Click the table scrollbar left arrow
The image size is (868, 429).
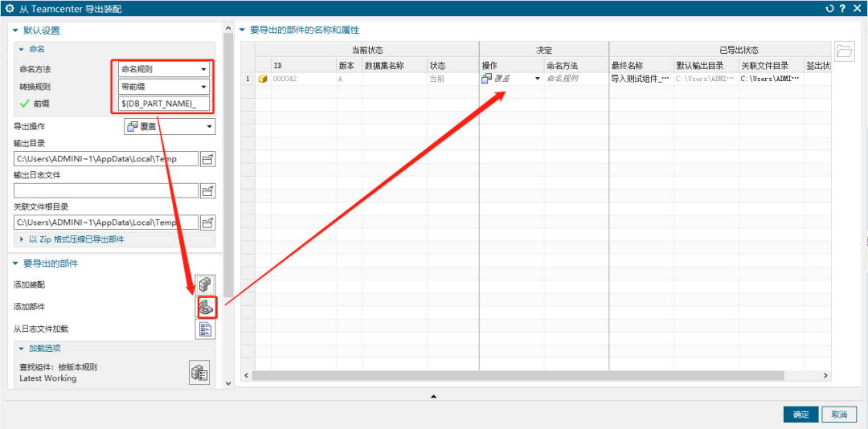point(247,375)
